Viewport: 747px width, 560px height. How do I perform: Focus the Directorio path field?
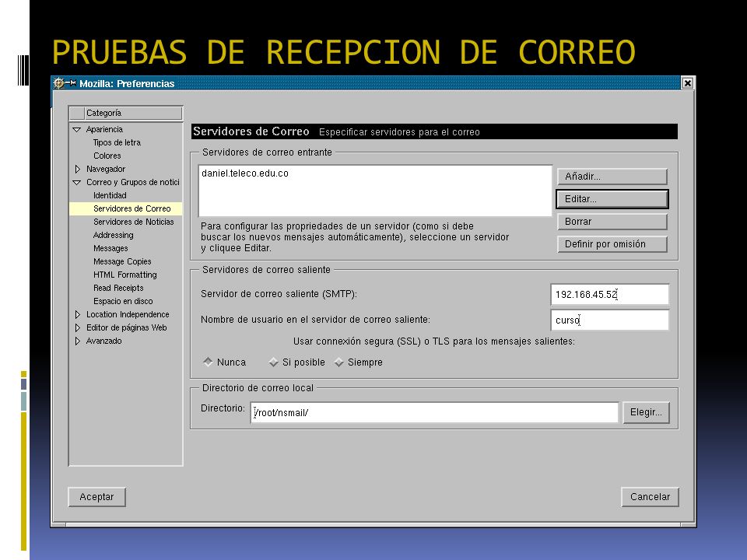pyautogui.click(x=434, y=412)
